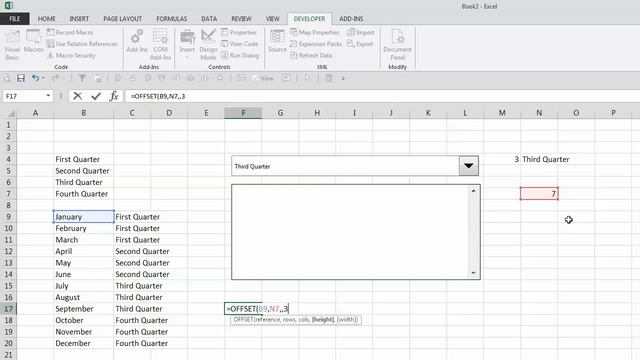Select the January cell
This screenshot has height=360, width=640.
(x=83, y=217)
